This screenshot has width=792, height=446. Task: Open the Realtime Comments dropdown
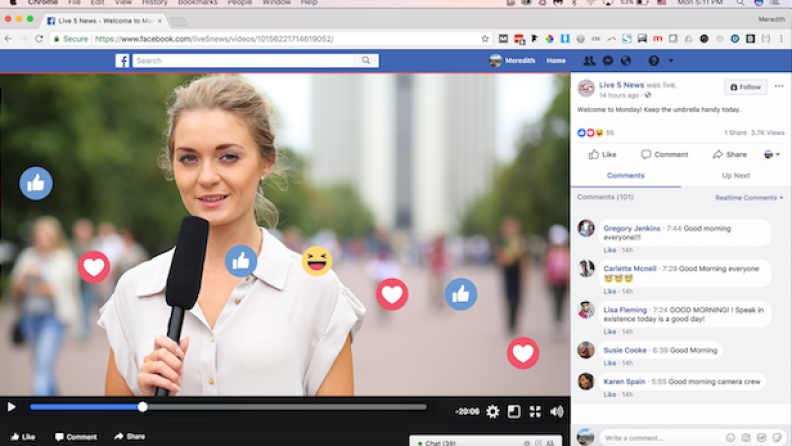[749, 197]
